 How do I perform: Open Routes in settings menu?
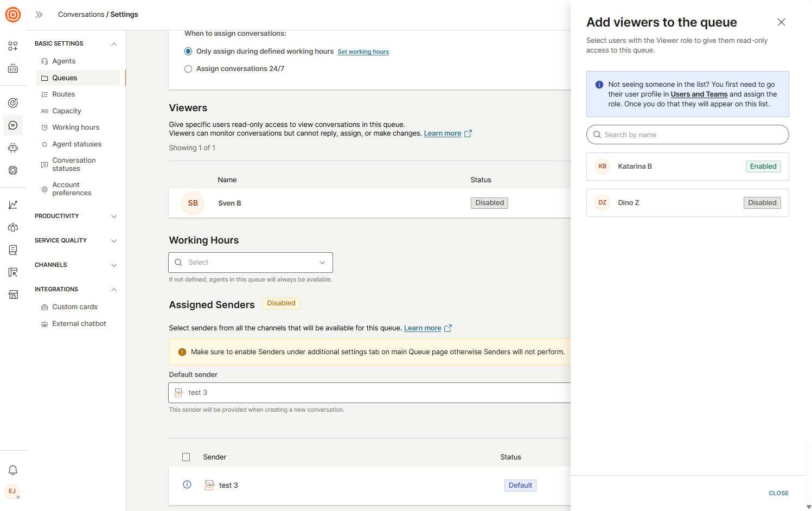tap(63, 94)
